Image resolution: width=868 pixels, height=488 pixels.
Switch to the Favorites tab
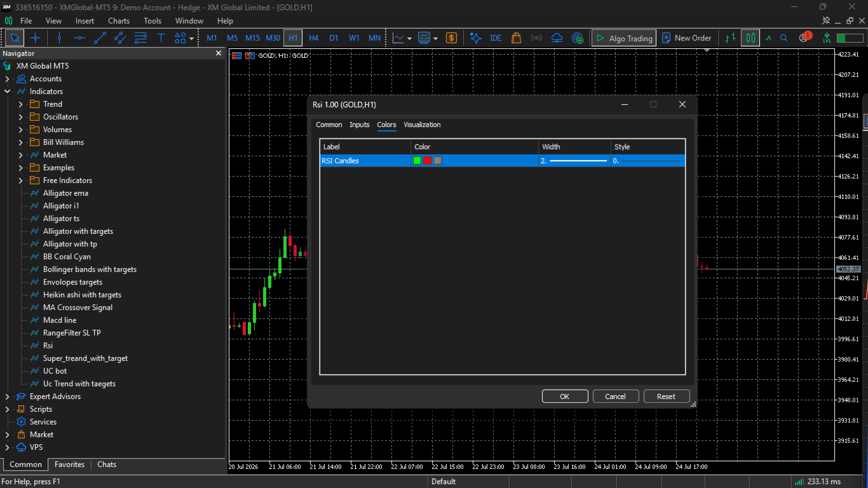[x=69, y=464]
